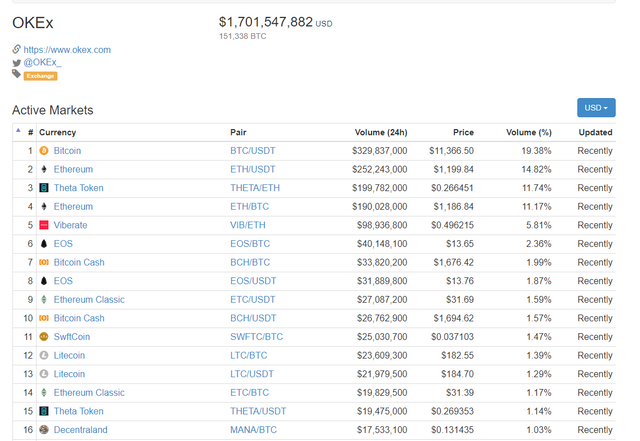Screen dimensions: 640x441
Task: Open the SwftCoin currency link
Action: [x=72, y=336]
